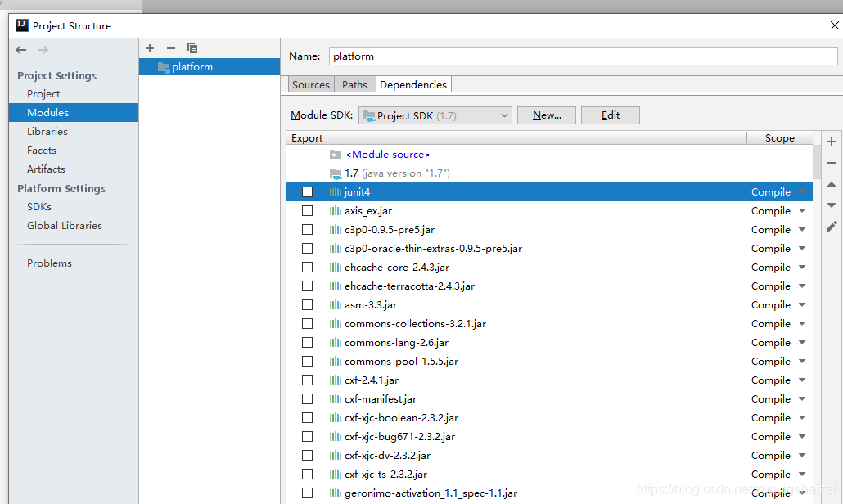Remove dependency using minus icon beside table
Image resolution: width=843 pixels, height=504 pixels.
pos(832,162)
